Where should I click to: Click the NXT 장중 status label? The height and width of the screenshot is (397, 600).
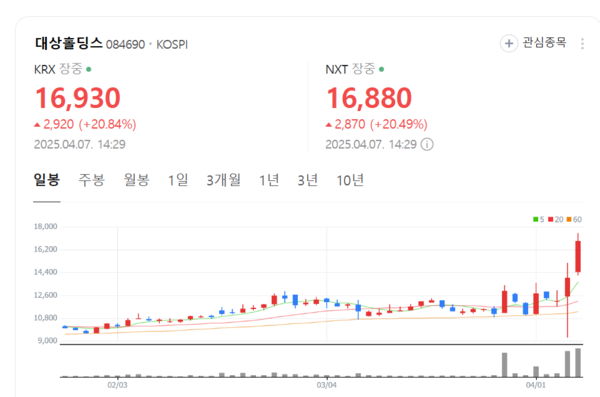pyautogui.click(x=355, y=69)
